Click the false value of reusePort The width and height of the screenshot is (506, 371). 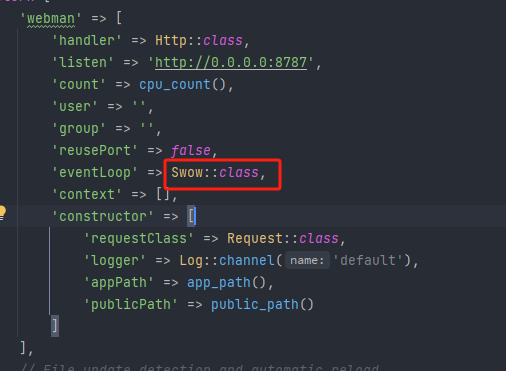(x=190, y=150)
